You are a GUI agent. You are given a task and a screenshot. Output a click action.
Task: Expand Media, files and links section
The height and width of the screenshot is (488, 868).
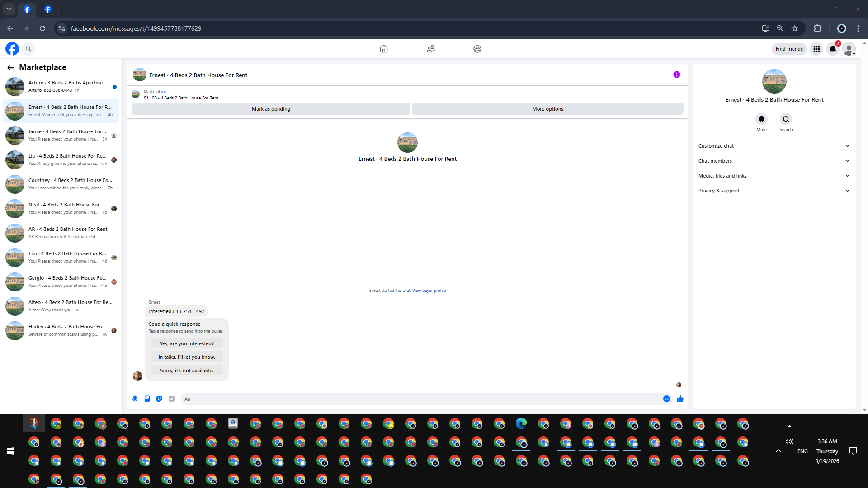tap(774, 176)
